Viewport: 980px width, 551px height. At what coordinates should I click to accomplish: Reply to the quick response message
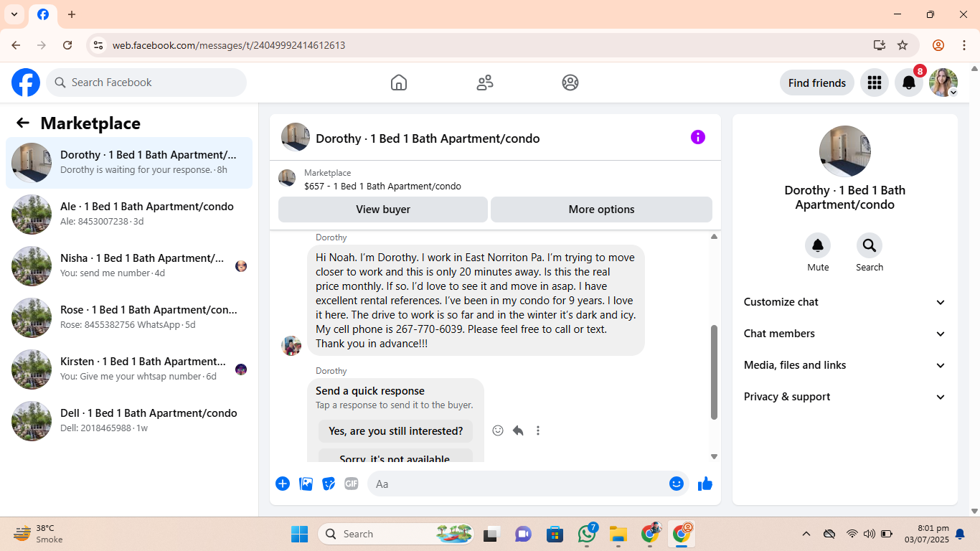[518, 430]
